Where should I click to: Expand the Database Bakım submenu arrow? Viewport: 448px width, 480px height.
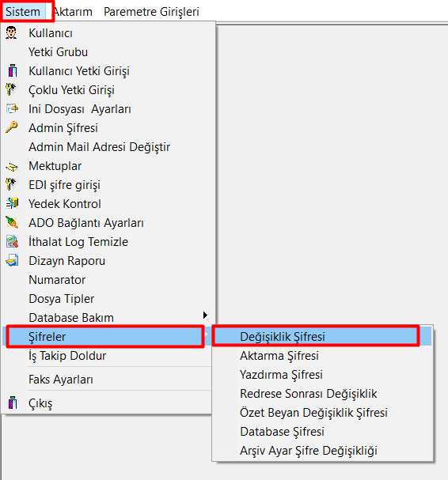click(x=205, y=315)
